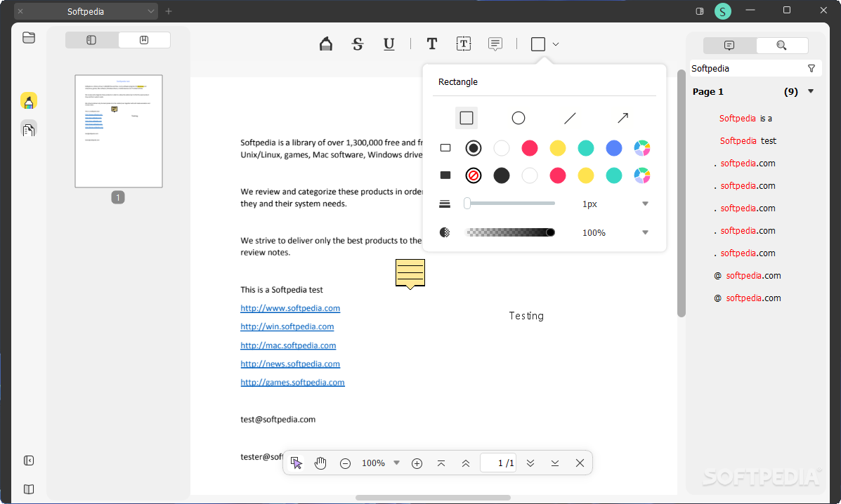Select teal border color
Image resolution: width=841 pixels, height=504 pixels.
(586, 148)
